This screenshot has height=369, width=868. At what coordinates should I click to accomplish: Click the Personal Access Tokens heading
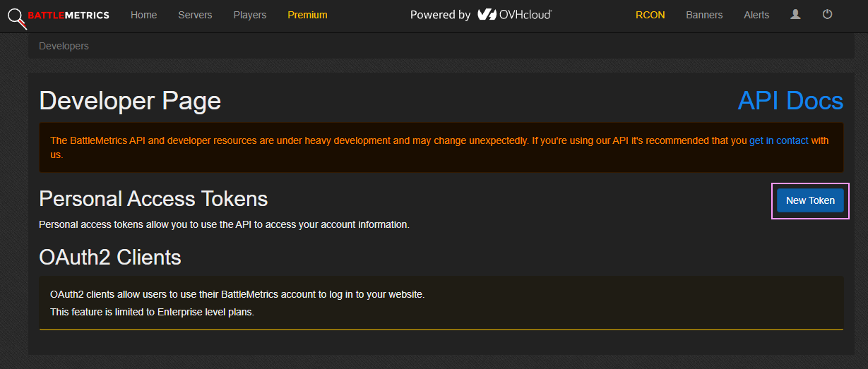click(153, 199)
